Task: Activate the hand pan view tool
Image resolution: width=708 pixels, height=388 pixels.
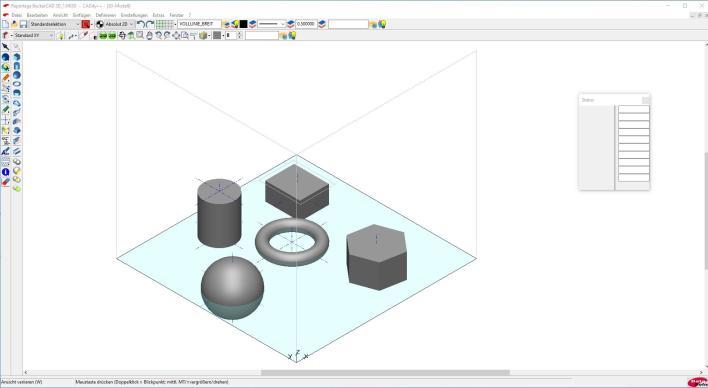Action: coord(149,36)
